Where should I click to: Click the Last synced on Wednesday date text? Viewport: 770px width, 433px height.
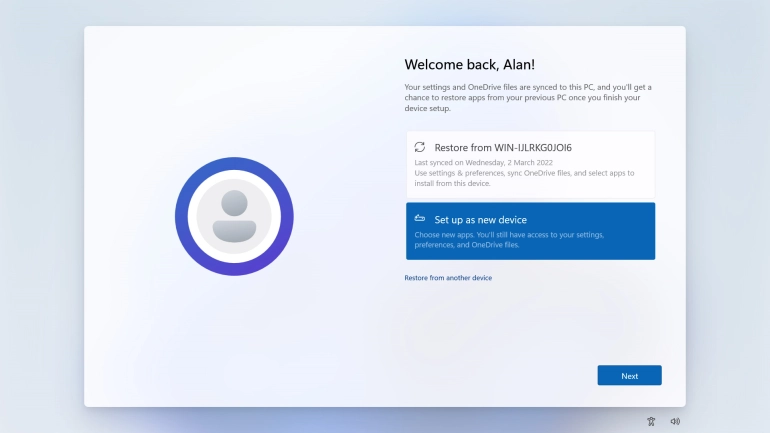(483, 162)
